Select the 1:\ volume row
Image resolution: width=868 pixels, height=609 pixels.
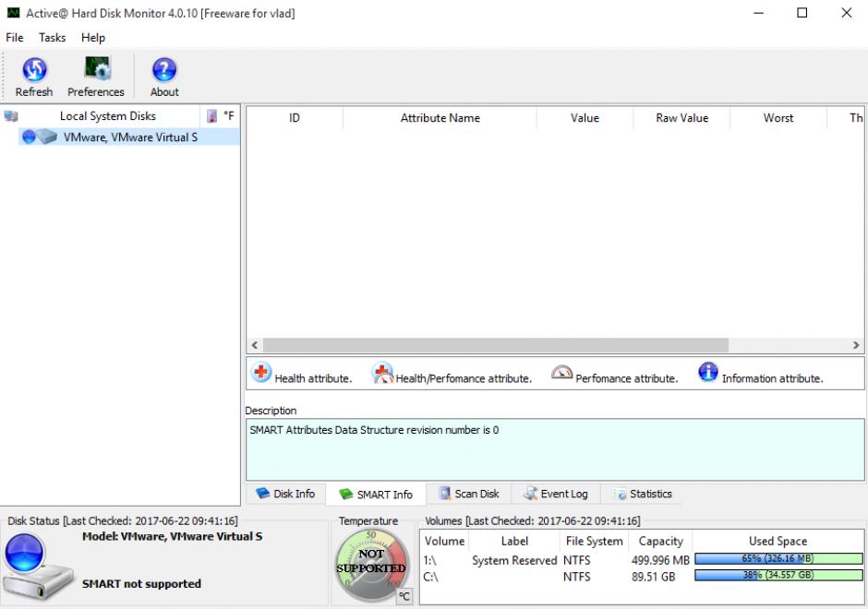(642, 560)
